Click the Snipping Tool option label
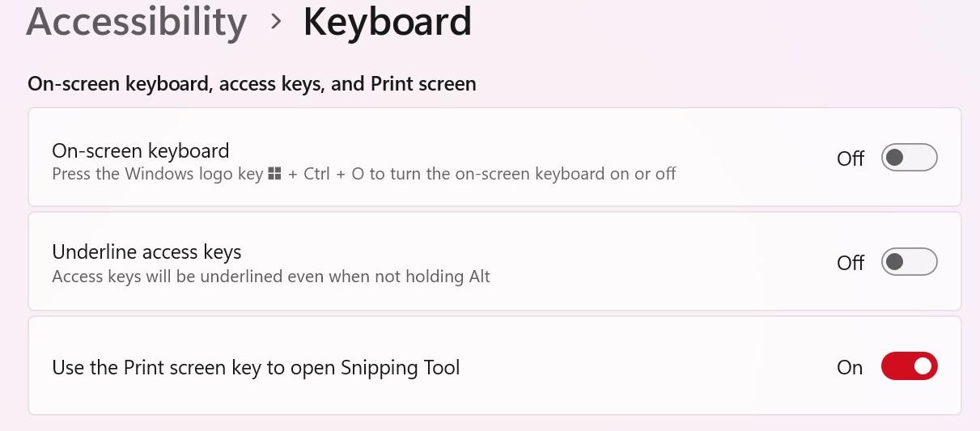The height and width of the screenshot is (431, 980). coord(256,368)
